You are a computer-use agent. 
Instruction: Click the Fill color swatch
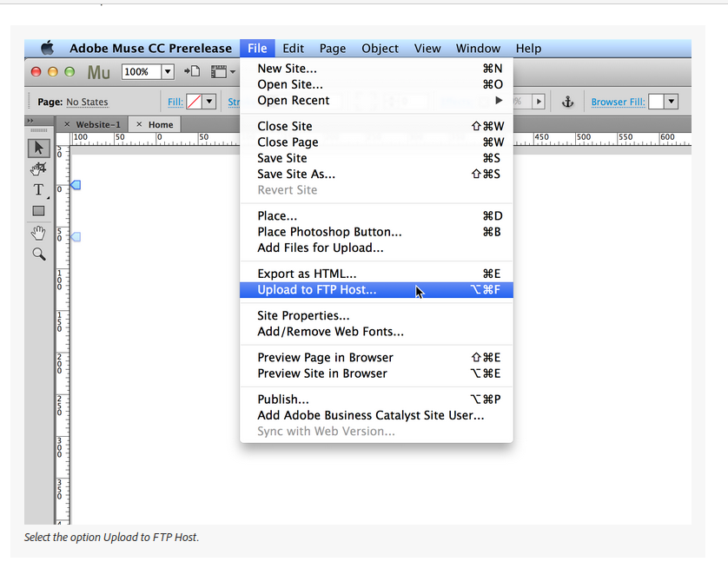click(x=194, y=101)
